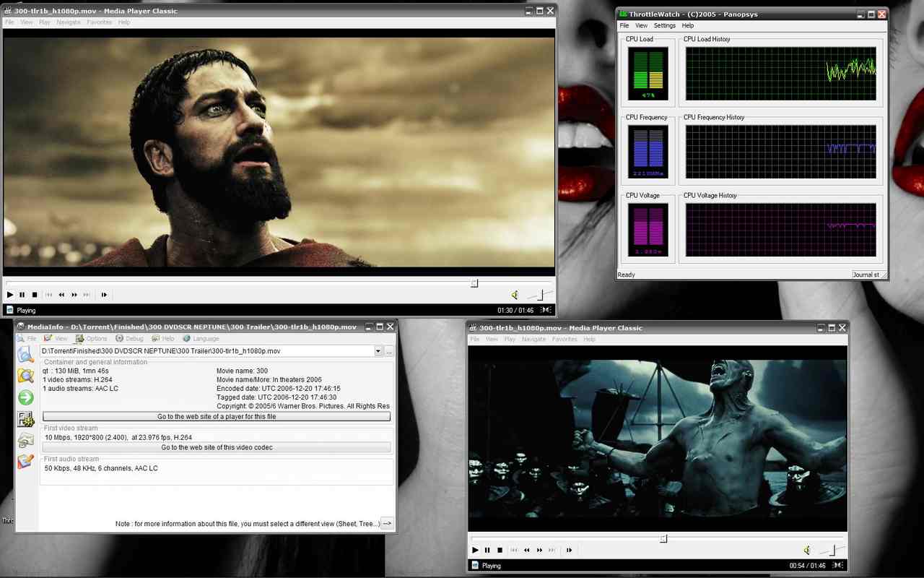The height and width of the screenshot is (578, 924).
Task: Click the frame-step button in the 00:54 player
Action: pos(569,551)
